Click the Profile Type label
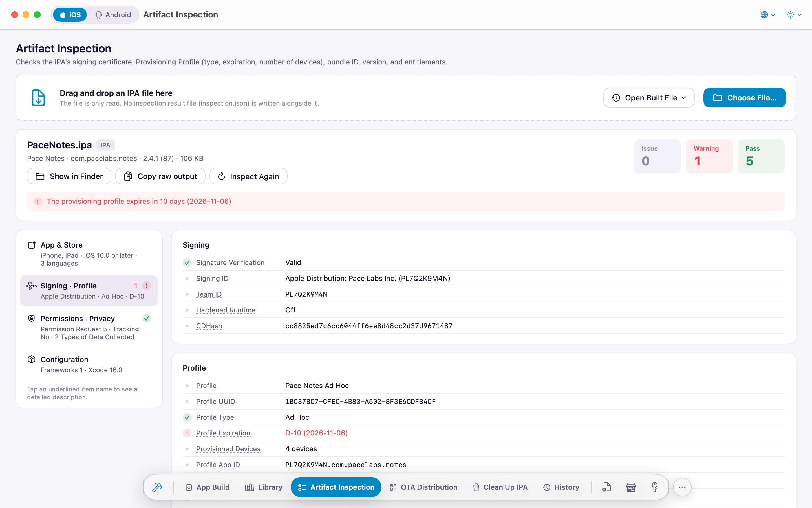Viewport: 812px width, 508px height. [215, 417]
